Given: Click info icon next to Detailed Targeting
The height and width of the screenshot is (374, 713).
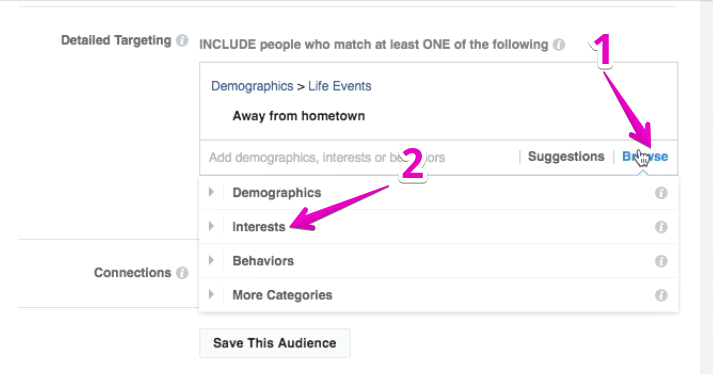Looking at the screenshot, I should pyautogui.click(x=182, y=40).
